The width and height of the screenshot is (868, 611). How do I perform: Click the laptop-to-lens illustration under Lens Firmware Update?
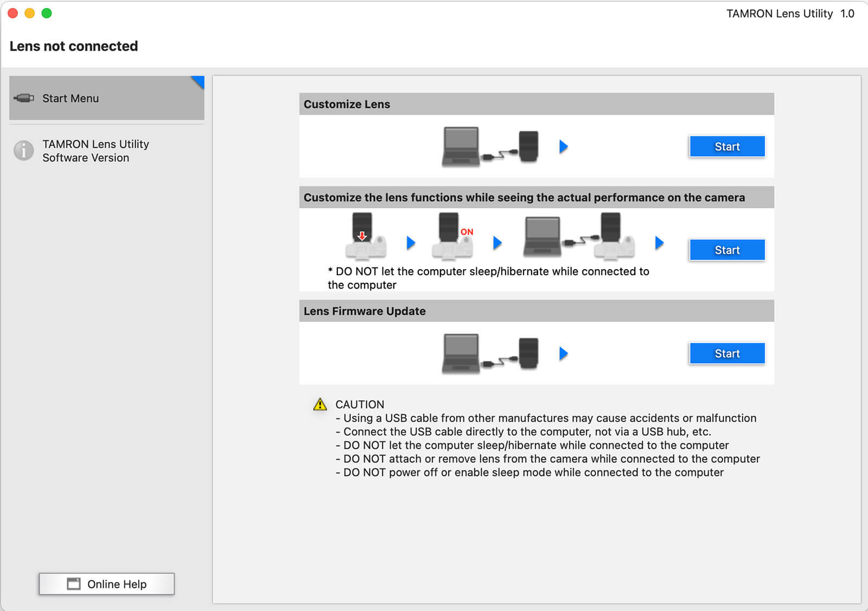pos(490,353)
